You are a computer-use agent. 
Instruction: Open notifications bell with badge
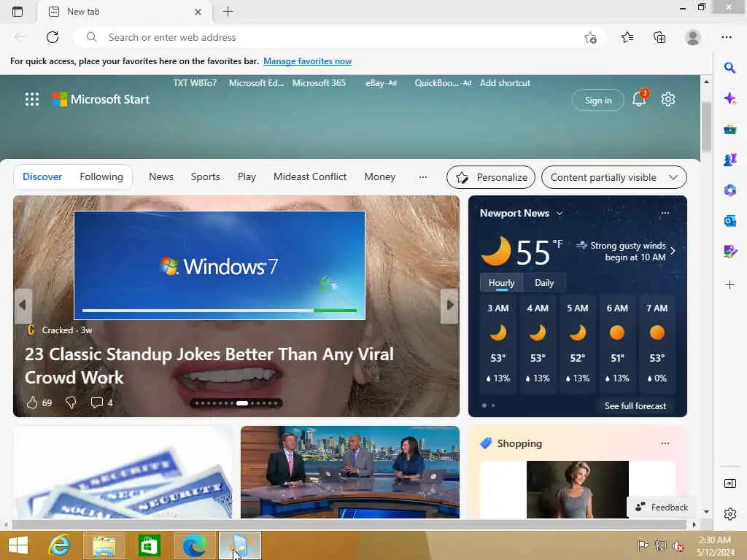[640, 98]
